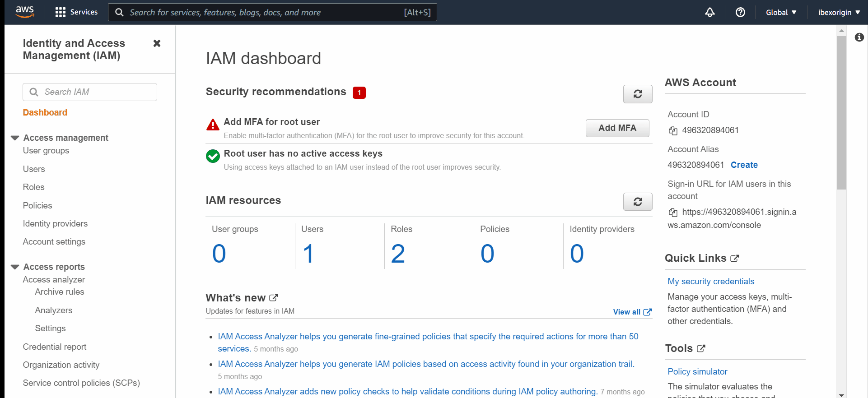Refresh IAM resources

(x=638, y=202)
